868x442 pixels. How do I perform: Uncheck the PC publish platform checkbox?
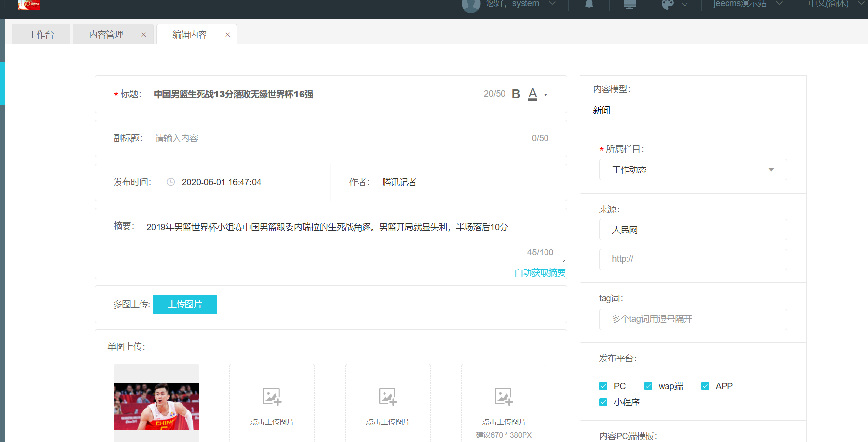pos(604,386)
